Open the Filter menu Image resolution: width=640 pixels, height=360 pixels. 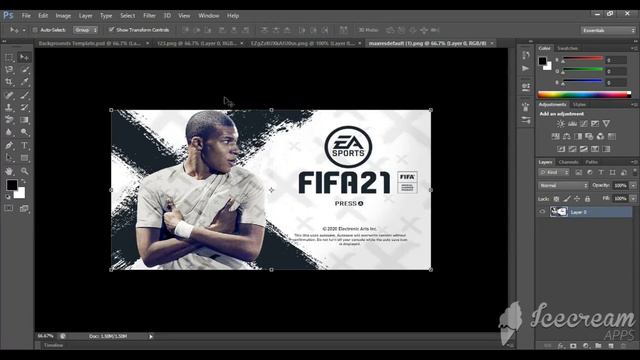(149, 16)
